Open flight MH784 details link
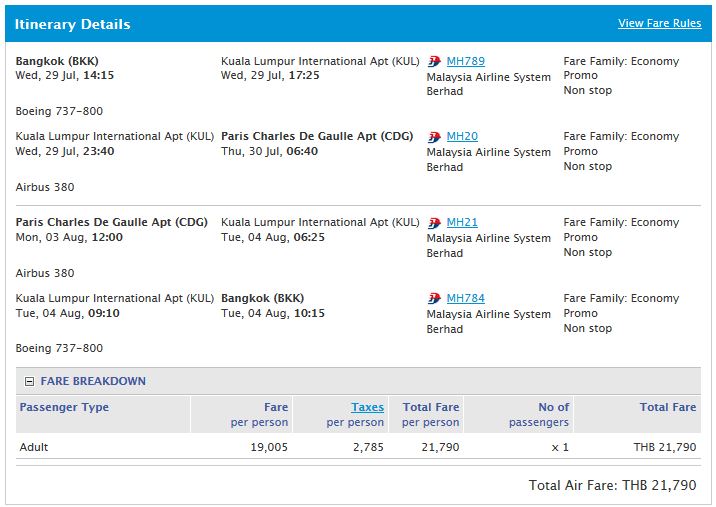This screenshot has width=716, height=507. [465, 298]
